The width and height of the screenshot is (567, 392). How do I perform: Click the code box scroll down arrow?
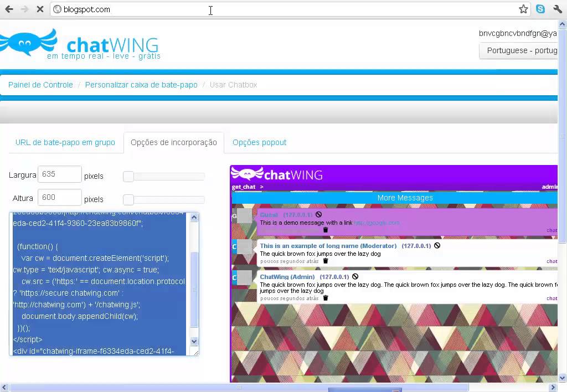[194, 342]
